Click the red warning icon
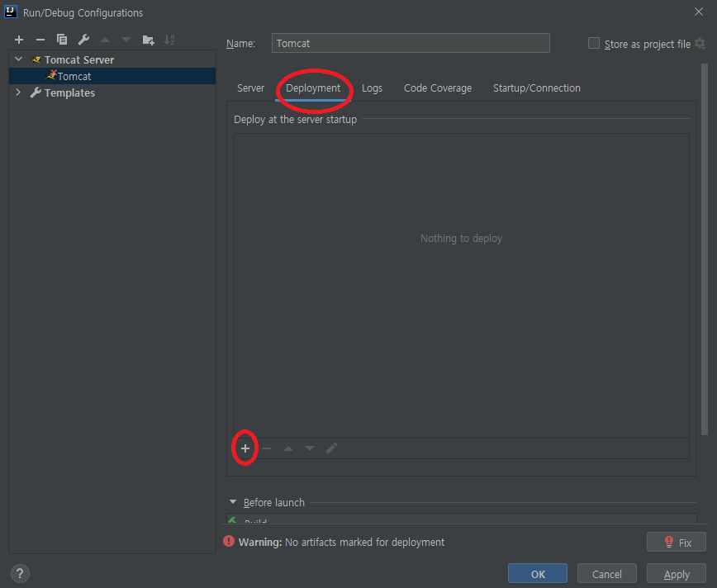 coord(229,542)
